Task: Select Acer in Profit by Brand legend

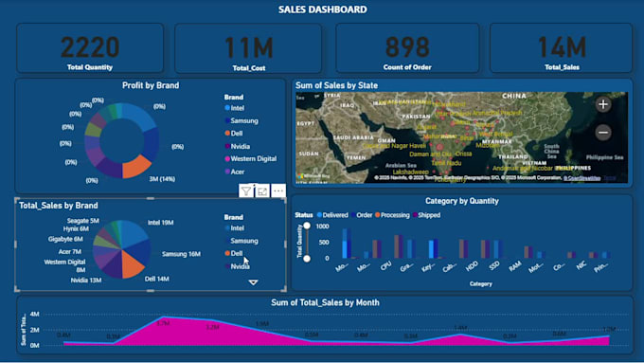Action: (x=235, y=172)
